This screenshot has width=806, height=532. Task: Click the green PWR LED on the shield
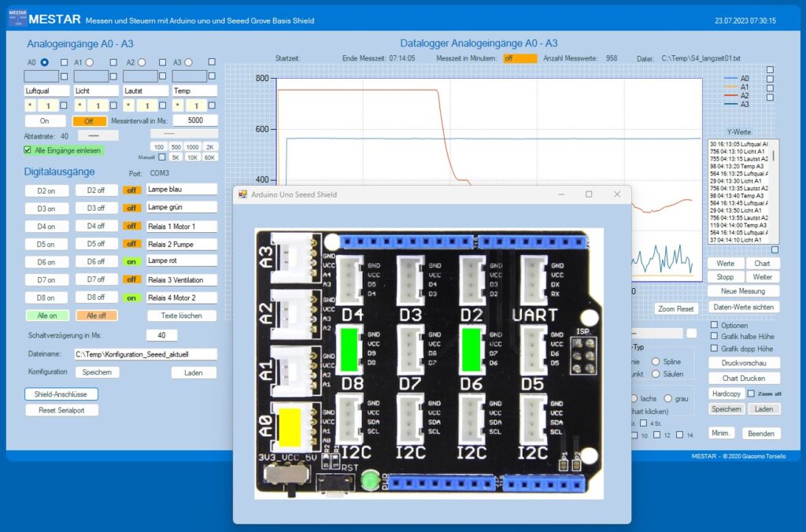[368, 479]
